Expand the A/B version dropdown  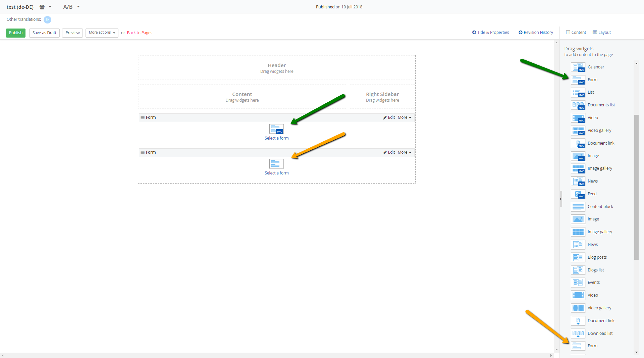(71, 7)
